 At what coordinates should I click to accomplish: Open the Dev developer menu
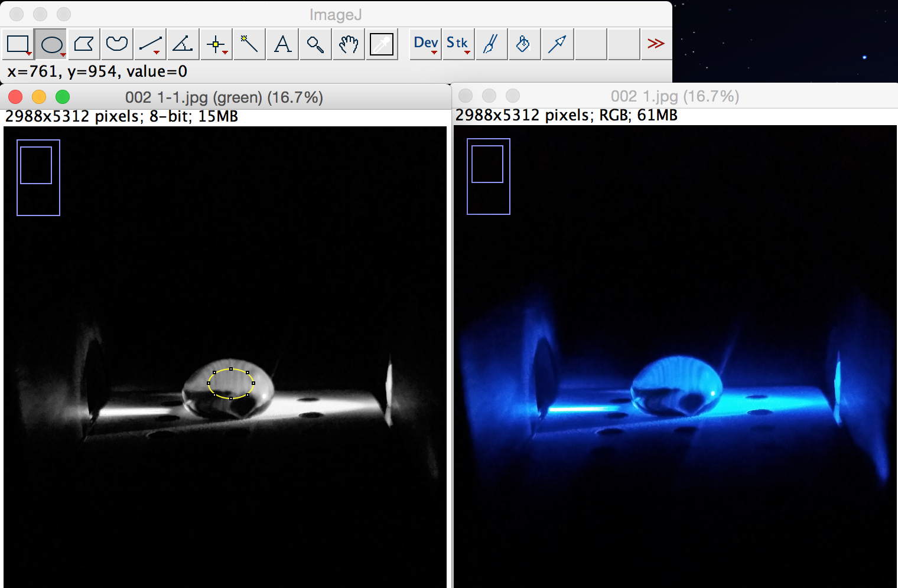425,44
